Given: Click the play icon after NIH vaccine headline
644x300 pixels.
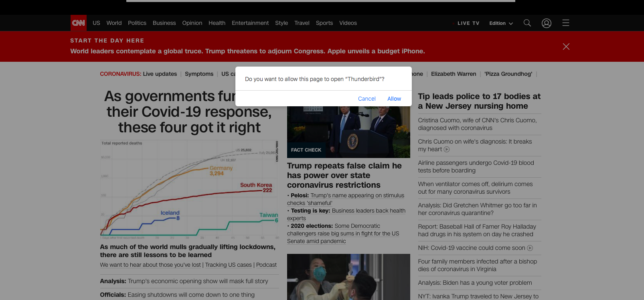Looking at the screenshot, I should pyautogui.click(x=530, y=248).
